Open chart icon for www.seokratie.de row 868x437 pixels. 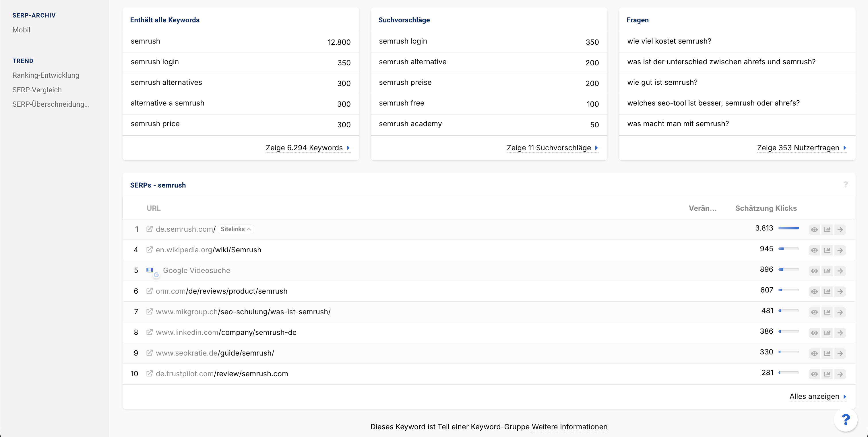827,354
